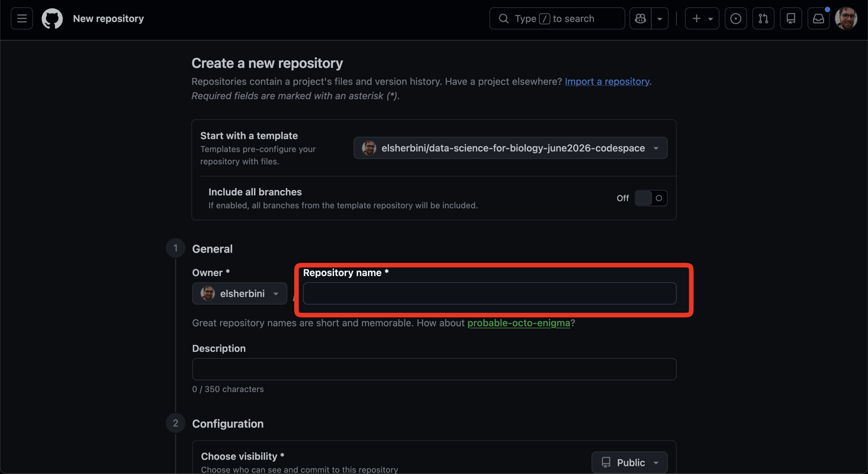Click the General section heading
The width and height of the screenshot is (868, 474).
coord(212,249)
